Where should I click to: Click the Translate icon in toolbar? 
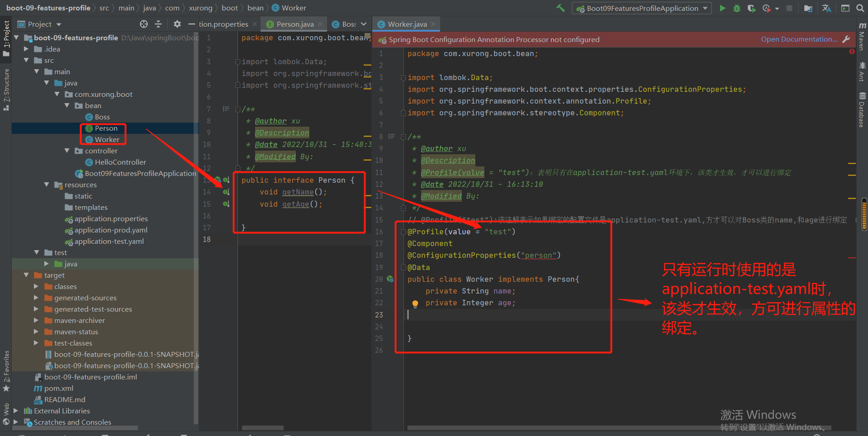pyautogui.click(x=826, y=8)
